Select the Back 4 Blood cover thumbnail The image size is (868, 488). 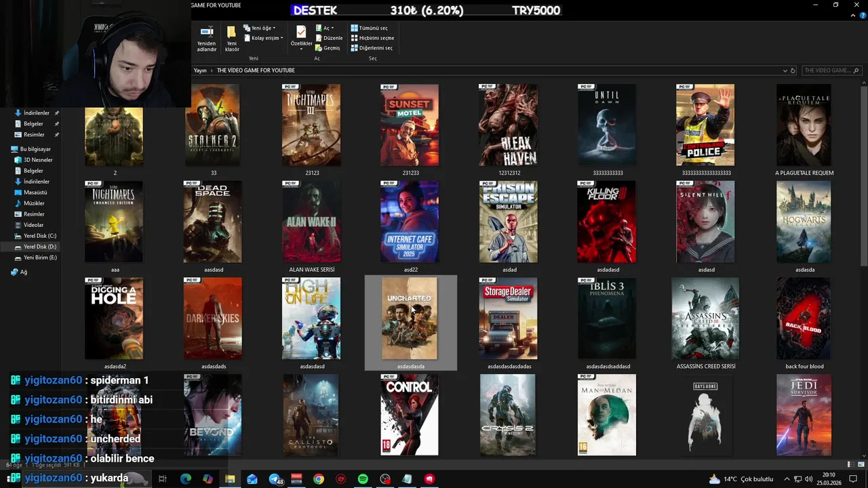(804, 319)
